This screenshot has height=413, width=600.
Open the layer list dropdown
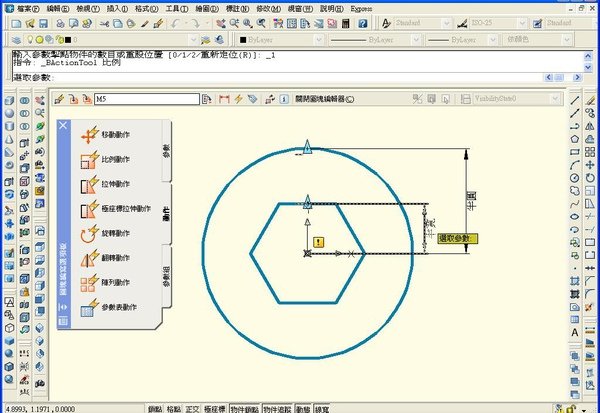coord(193,40)
